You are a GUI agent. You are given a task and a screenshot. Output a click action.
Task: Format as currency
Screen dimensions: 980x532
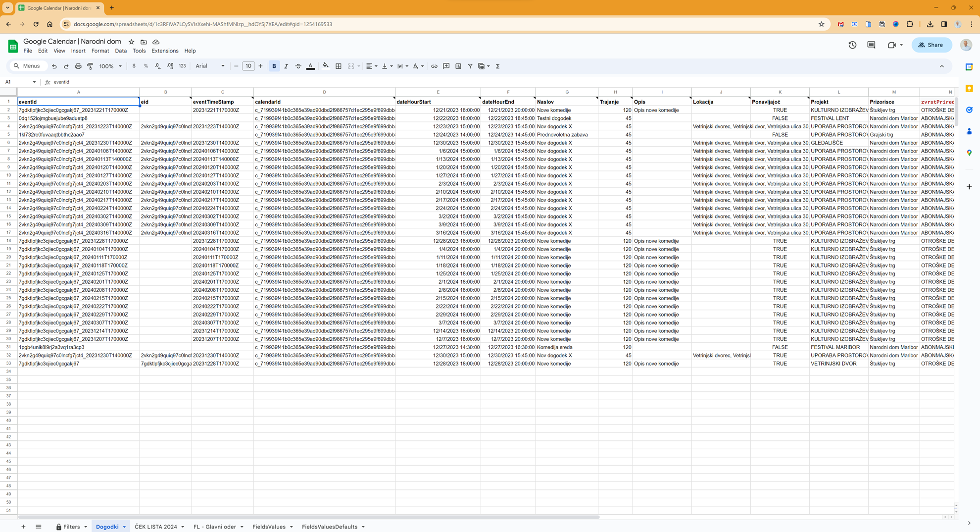(x=134, y=66)
